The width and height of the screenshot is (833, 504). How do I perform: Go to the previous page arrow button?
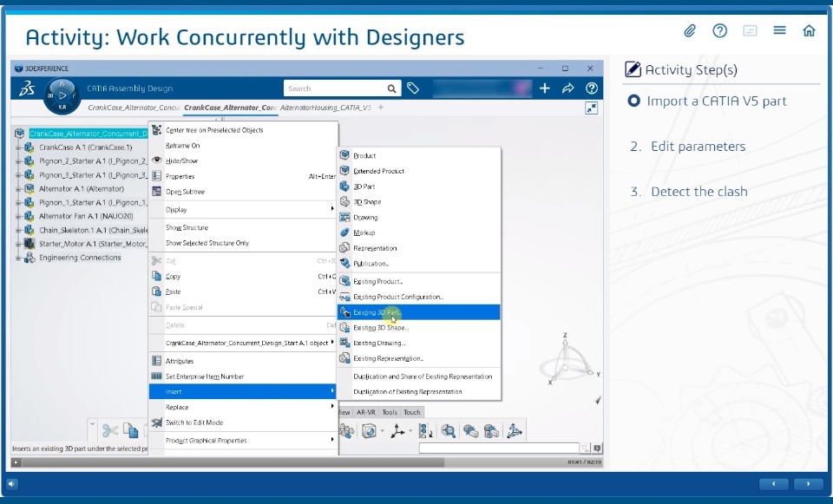point(773,484)
